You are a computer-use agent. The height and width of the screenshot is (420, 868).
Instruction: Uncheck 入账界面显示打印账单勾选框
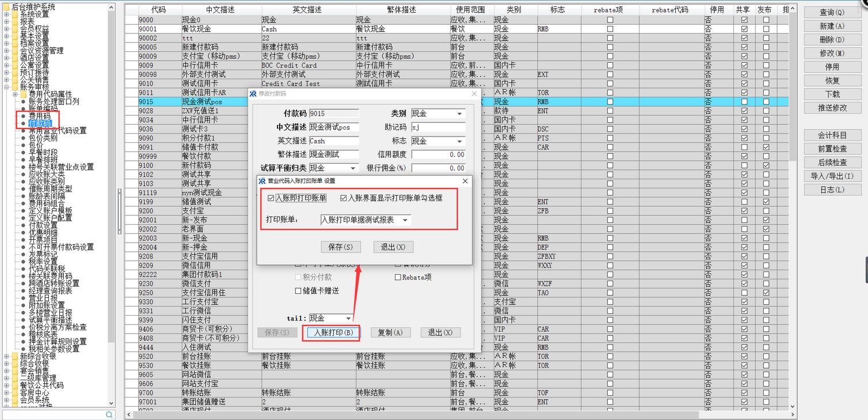(x=344, y=198)
